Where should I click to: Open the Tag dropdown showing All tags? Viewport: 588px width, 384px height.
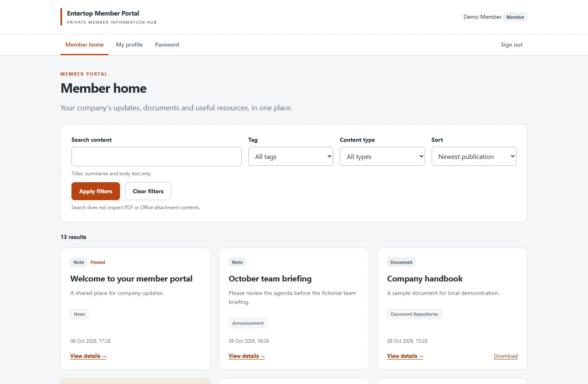pyautogui.click(x=291, y=156)
